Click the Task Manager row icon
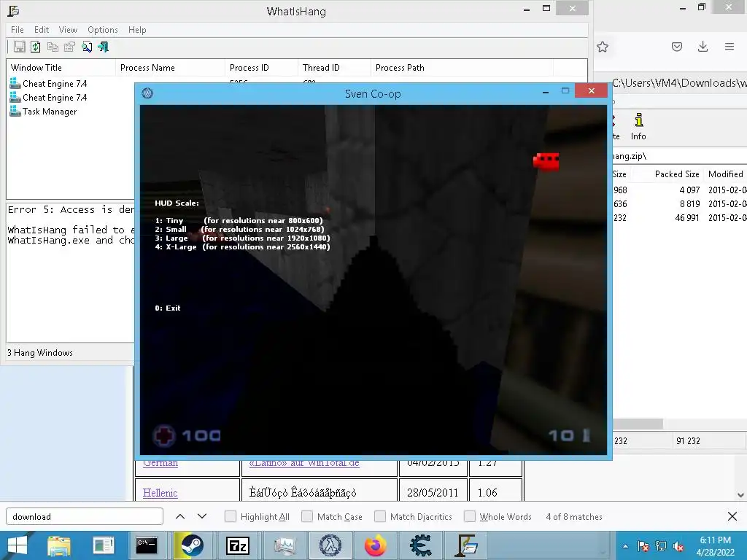747x560 pixels. point(15,112)
